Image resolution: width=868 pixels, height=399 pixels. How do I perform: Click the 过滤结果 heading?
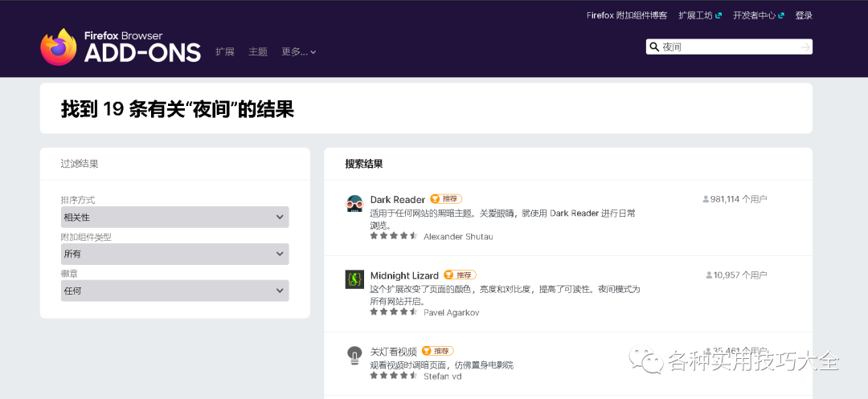(80, 164)
